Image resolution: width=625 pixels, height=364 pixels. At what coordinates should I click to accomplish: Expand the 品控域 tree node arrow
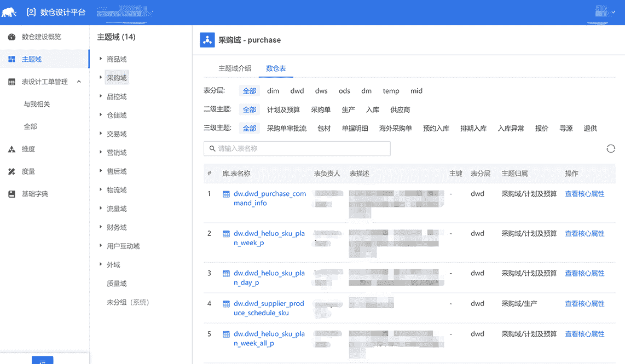point(101,96)
